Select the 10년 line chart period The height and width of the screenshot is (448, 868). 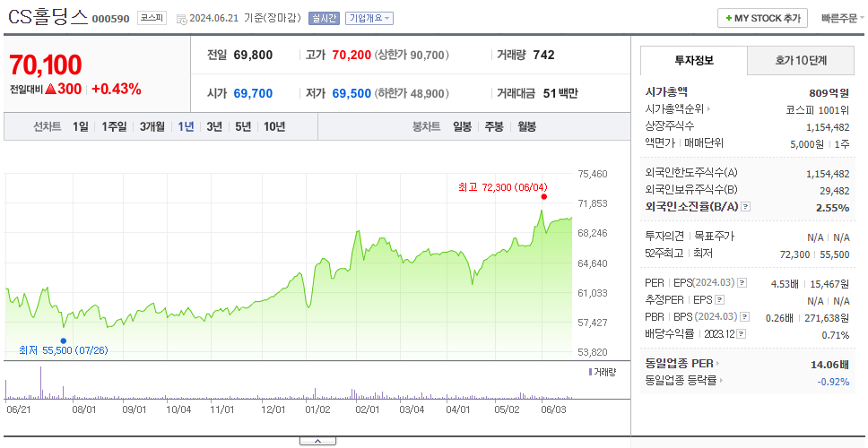pyautogui.click(x=274, y=126)
